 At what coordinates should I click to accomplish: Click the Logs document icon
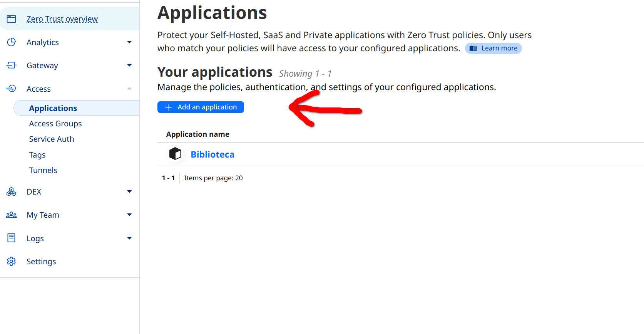tap(11, 238)
